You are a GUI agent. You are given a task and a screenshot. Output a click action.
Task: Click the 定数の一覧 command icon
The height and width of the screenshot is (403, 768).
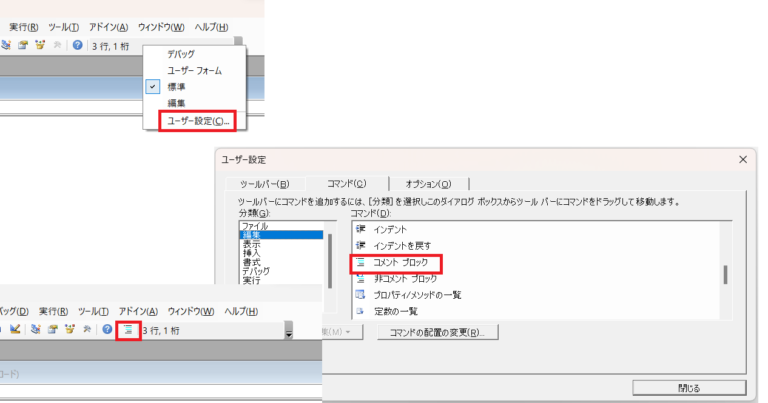pos(360,311)
